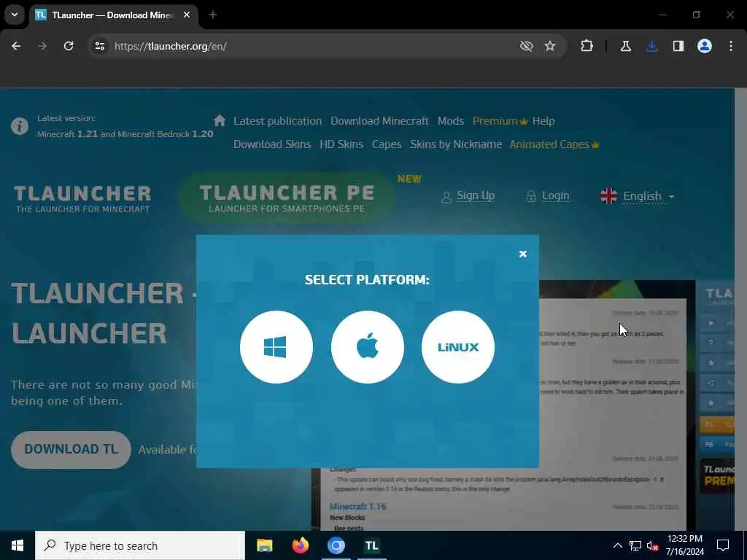This screenshot has height=560, width=747.
Task: Open the browser profile avatar
Action: pyautogui.click(x=704, y=46)
